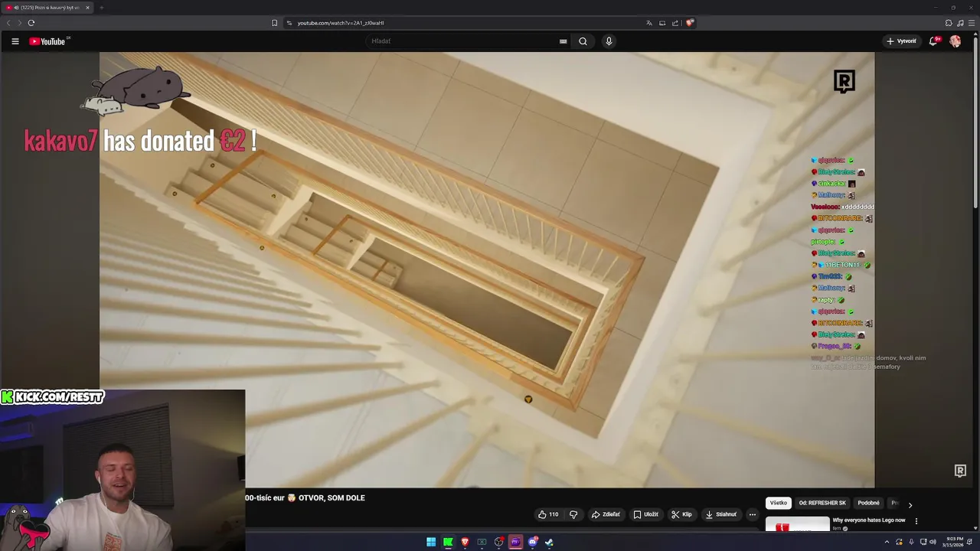Open the browser extensions icon
This screenshot has height=551, width=980.
coord(949,23)
